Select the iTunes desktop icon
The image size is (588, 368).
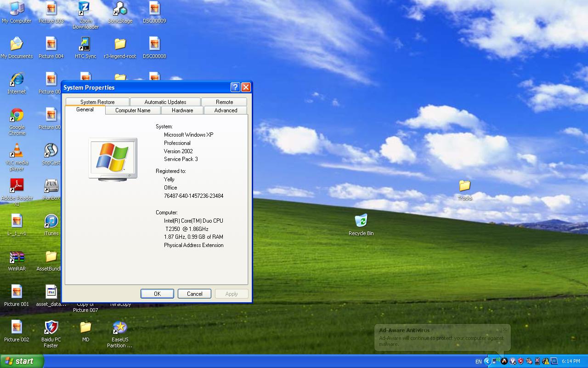[51, 225]
